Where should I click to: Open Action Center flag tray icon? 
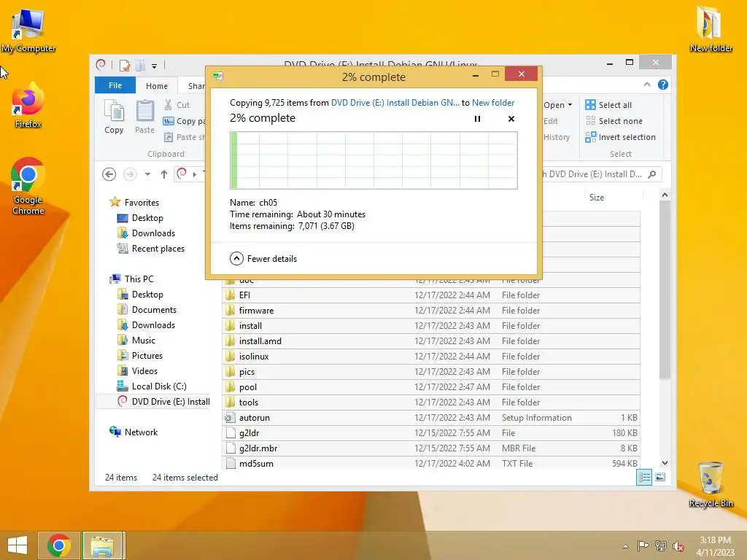point(643,546)
